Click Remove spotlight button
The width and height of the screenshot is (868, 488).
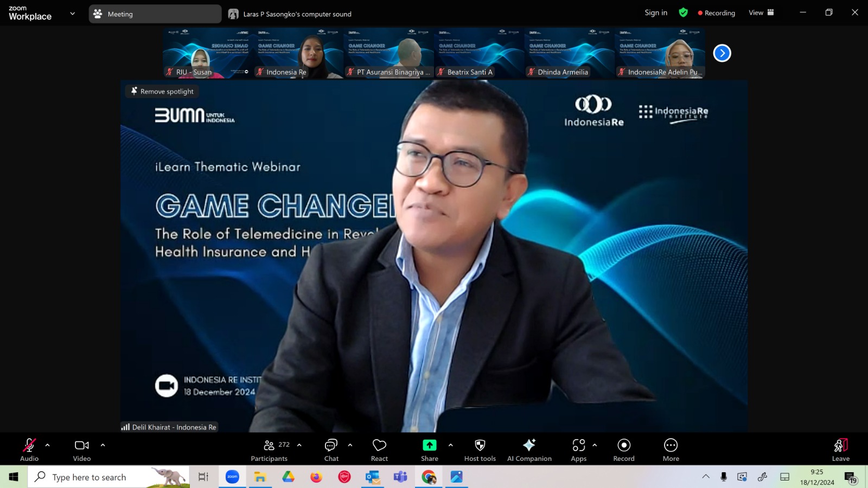click(162, 91)
